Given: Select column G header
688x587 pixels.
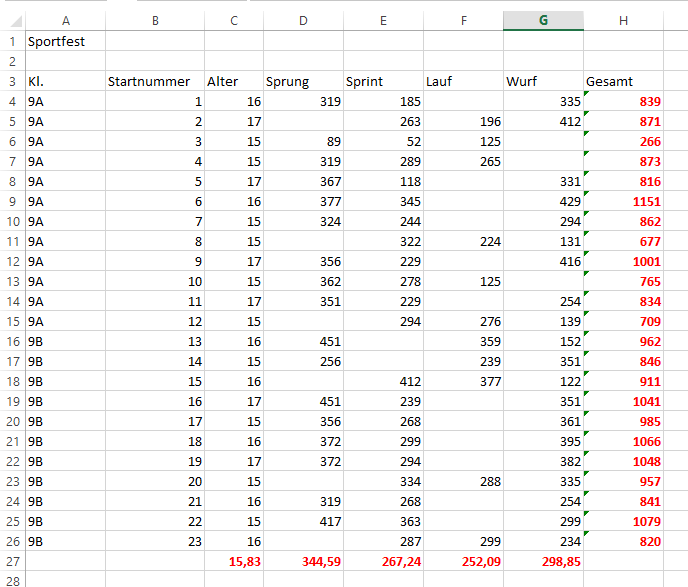Looking at the screenshot, I should tap(543, 20).
